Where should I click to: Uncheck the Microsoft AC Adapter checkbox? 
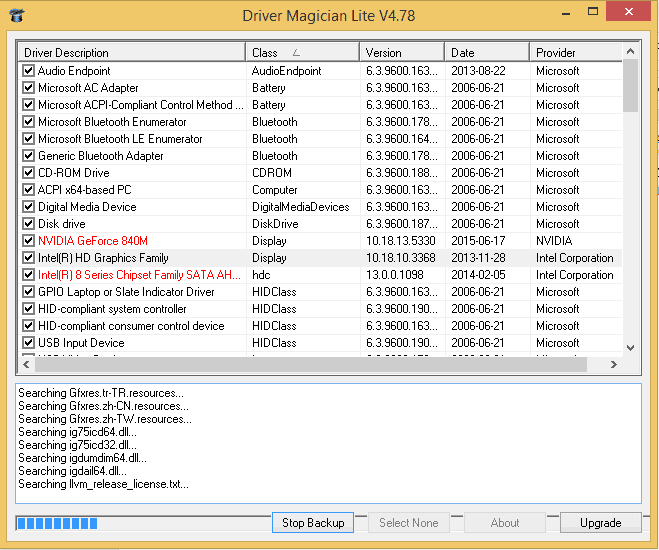pyautogui.click(x=28, y=87)
